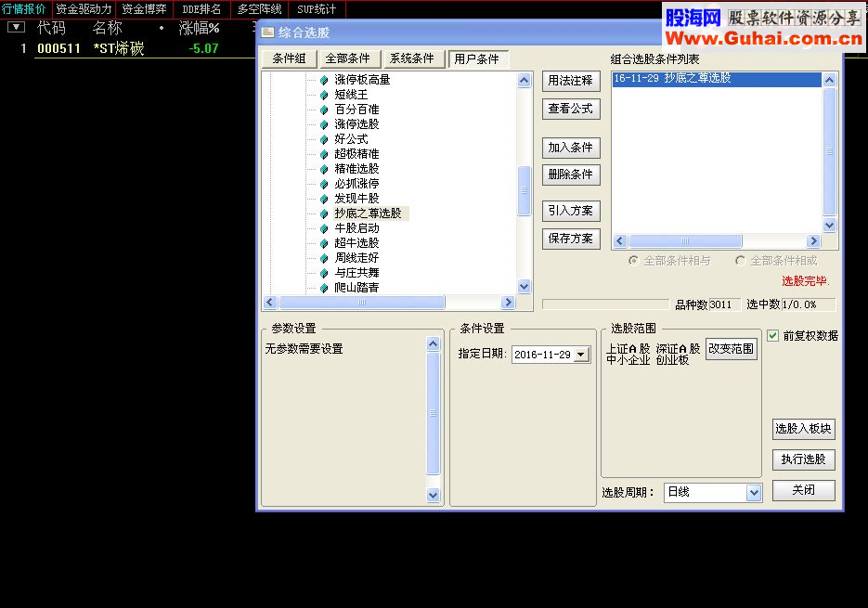The width and height of the screenshot is (868, 608).
Task: Toggle the 前复权数据 checkbox
Action: 772,336
